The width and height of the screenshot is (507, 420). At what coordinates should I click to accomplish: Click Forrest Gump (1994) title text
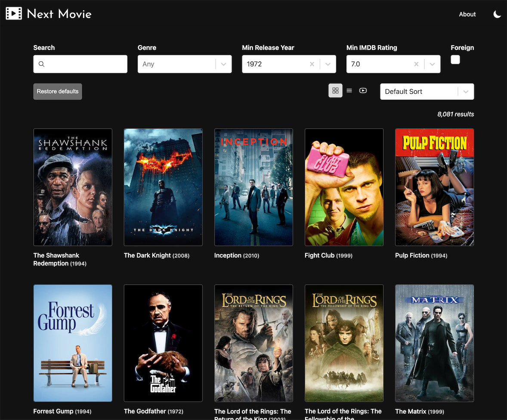pyautogui.click(x=62, y=411)
